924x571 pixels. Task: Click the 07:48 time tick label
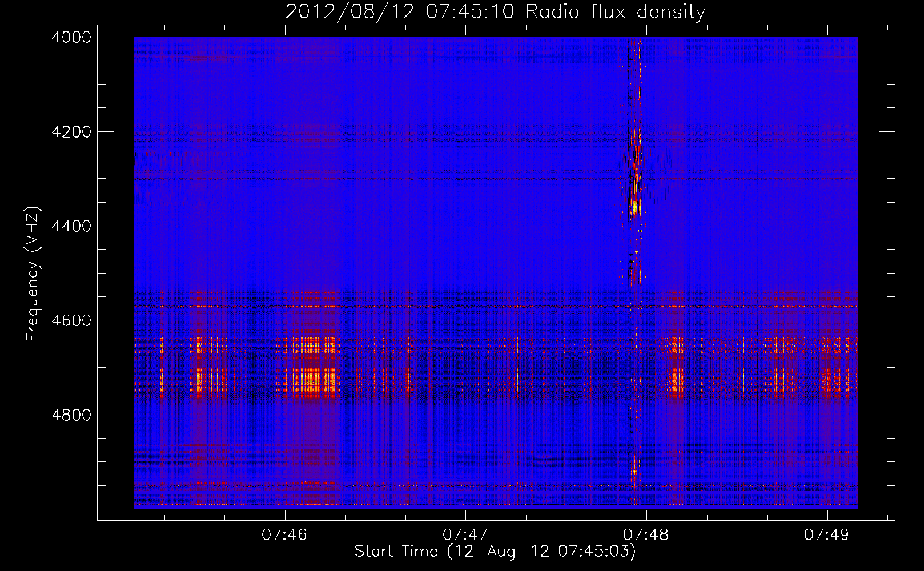click(646, 535)
